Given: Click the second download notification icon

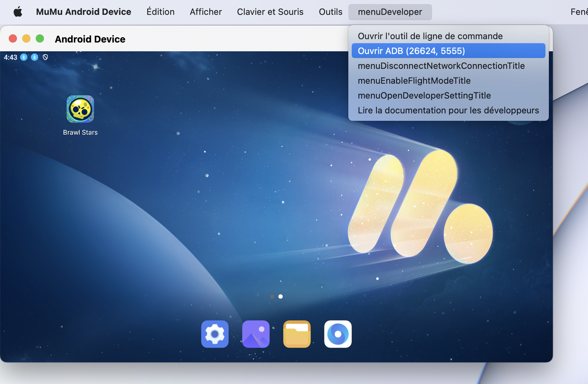Looking at the screenshot, I should 34,57.
